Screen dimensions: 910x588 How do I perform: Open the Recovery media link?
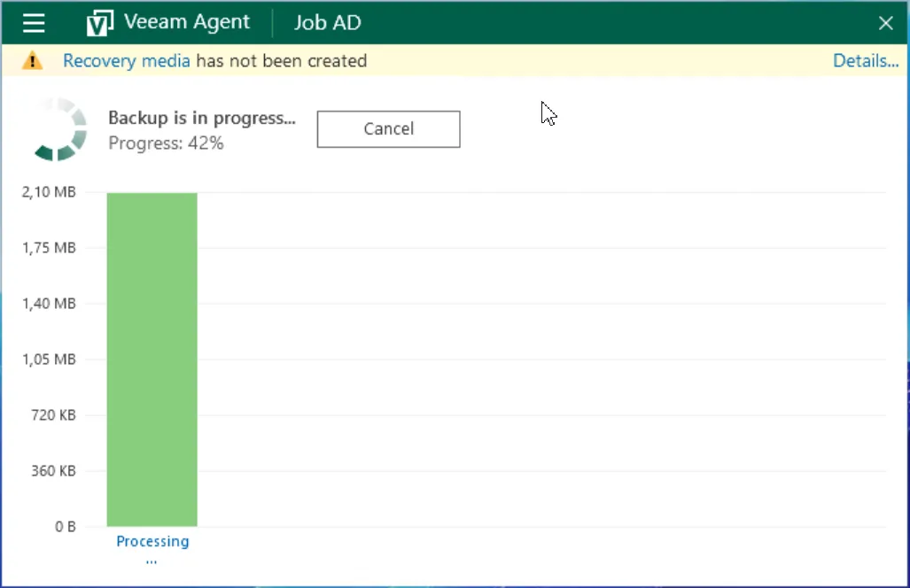[x=126, y=61]
